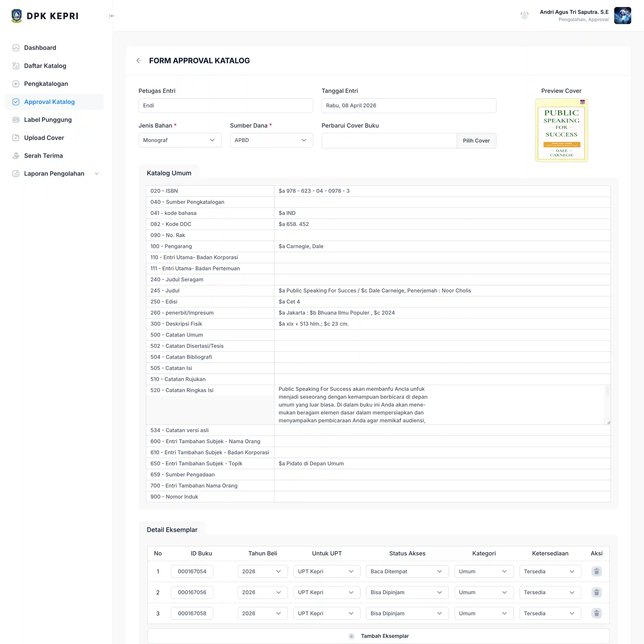644x644 pixels.
Task: Collapse the sidebar with the arrow icon
Action: (112, 16)
